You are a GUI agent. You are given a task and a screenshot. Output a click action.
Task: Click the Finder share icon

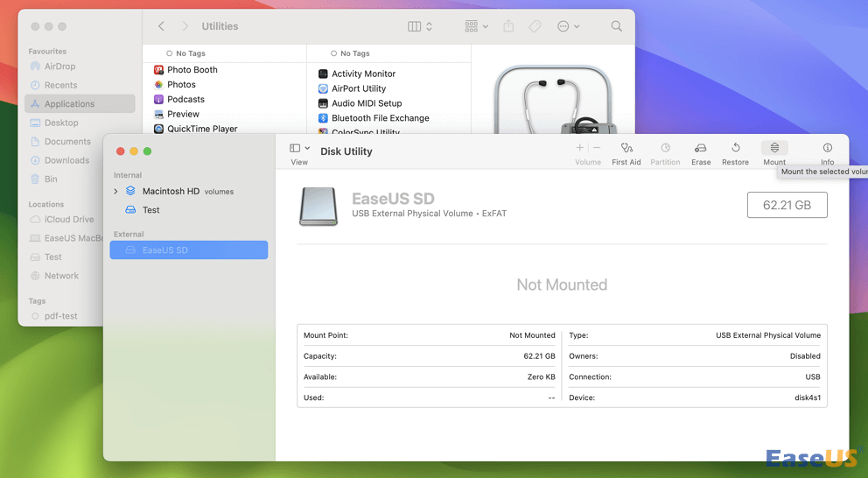coord(508,26)
